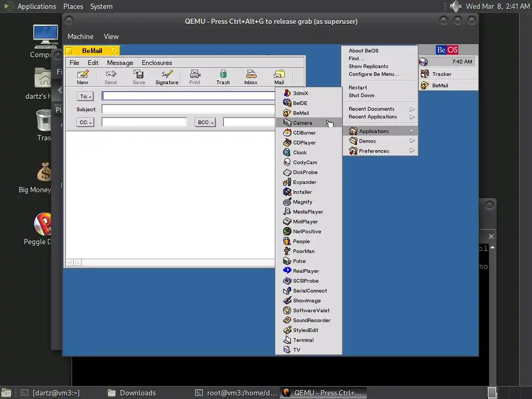Launch Magnify from the menu

pyautogui.click(x=309, y=202)
